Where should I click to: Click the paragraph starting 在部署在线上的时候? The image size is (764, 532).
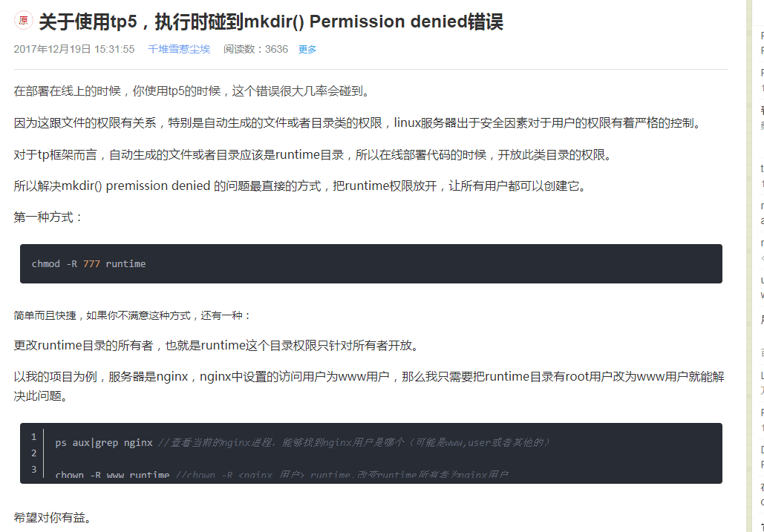click(x=193, y=91)
